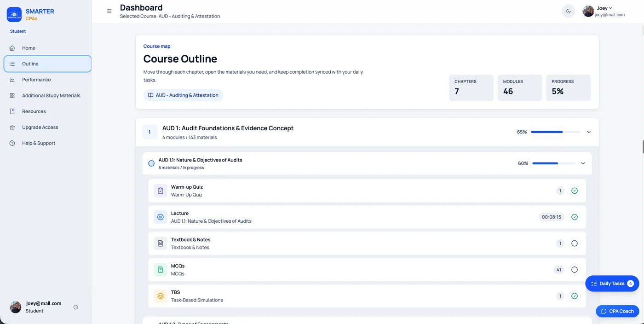644x324 pixels.
Task: Click the Help & Support question icon
Action: (12, 143)
